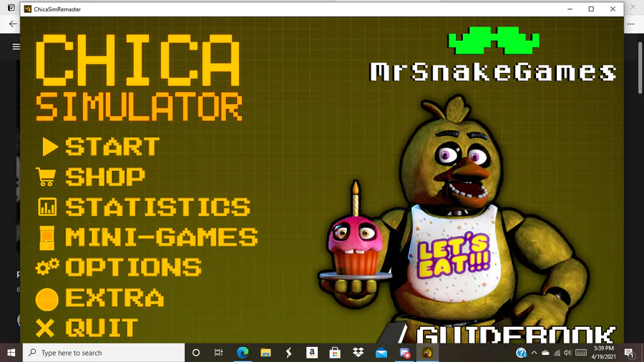Screen dimensions: 644x362
Task: Click the gears icon beside OPTIONS
Action: 47,267
